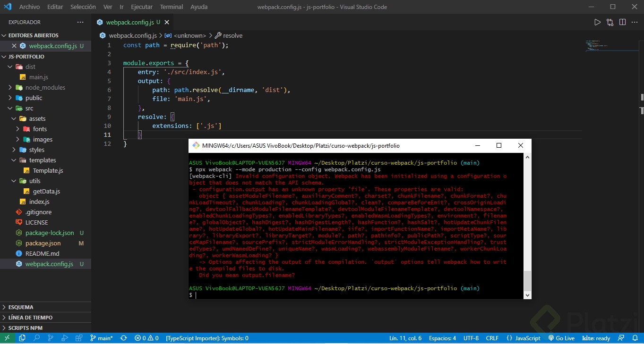Run the code with the play icon

coord(597,22)
